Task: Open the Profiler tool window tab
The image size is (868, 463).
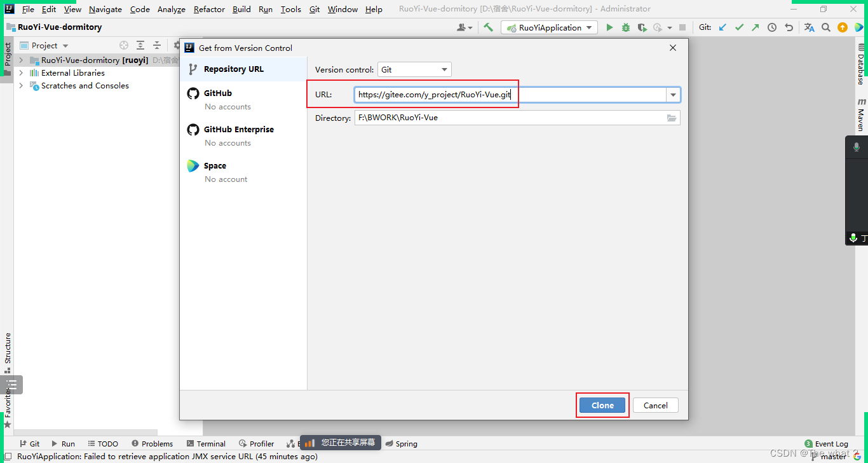Action: tap(257, 444)
